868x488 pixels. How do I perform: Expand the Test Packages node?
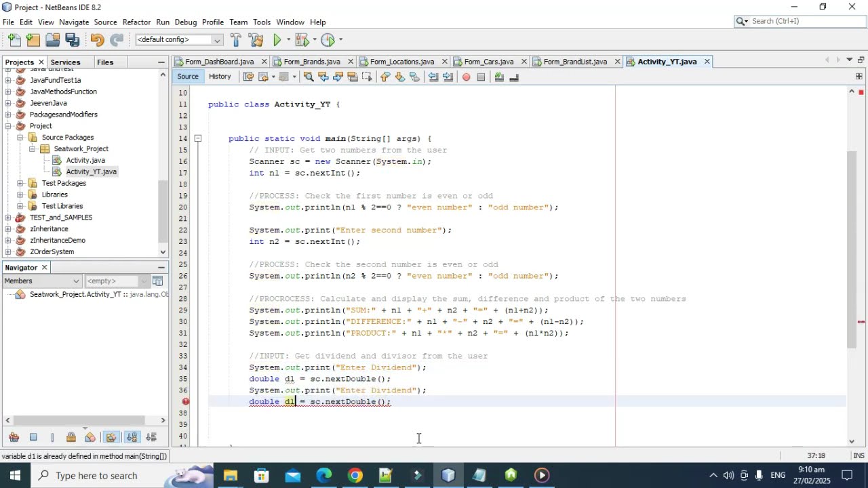(x=20, y=183)
